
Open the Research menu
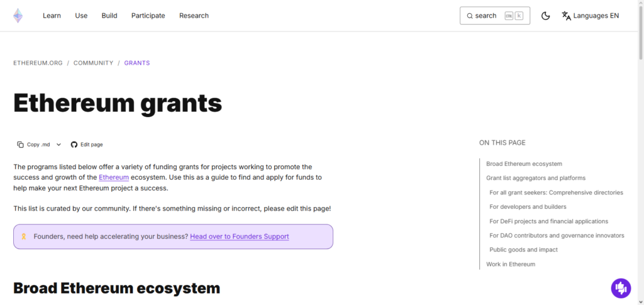pos(194,16)
